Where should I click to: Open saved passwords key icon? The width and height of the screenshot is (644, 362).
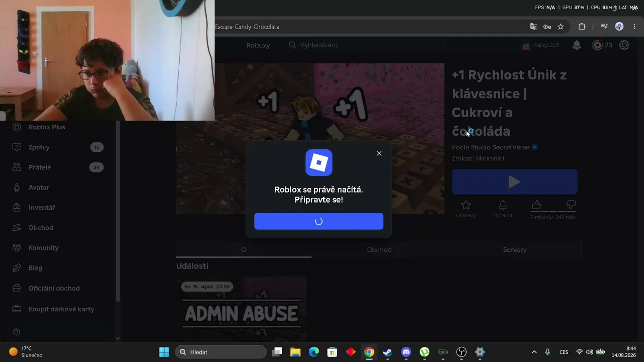[547, 27]
